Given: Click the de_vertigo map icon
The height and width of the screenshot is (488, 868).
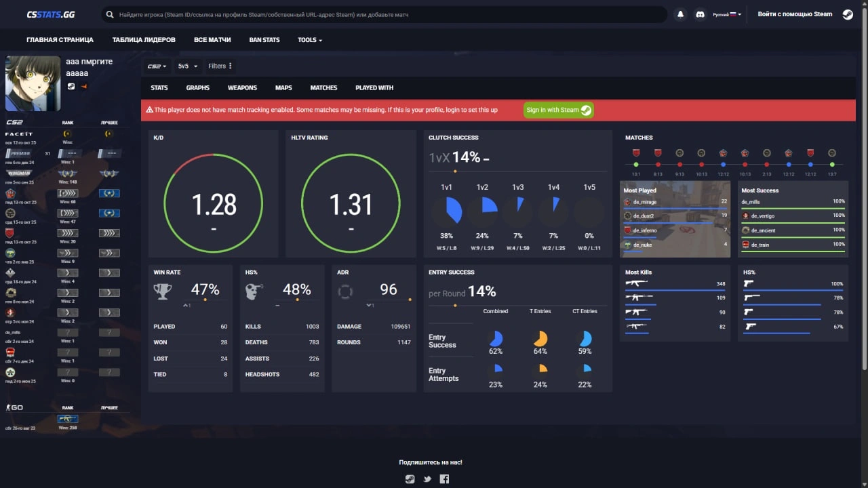Looking at the screenshot, I should [745, 216].
